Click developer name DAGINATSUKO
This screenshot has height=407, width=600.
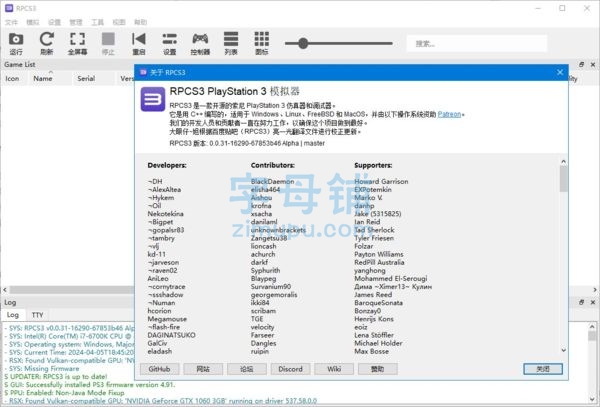tap(171, 335)
